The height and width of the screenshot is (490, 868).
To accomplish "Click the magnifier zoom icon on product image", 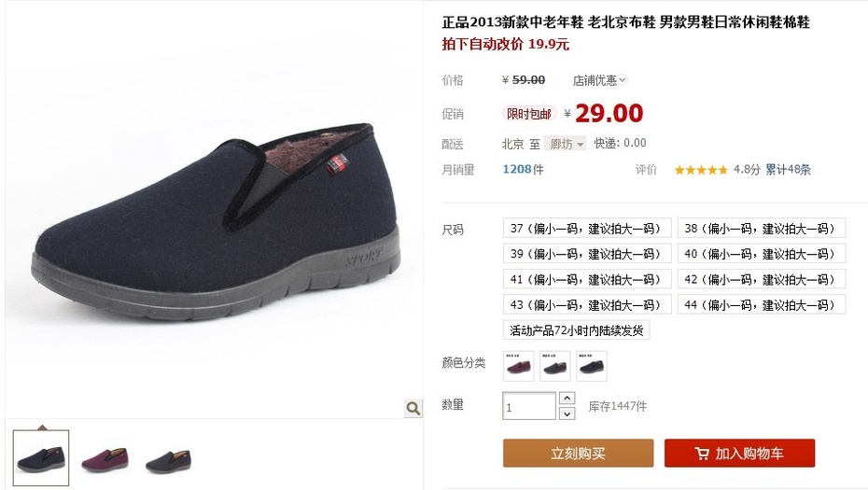I will coord(413,409).
